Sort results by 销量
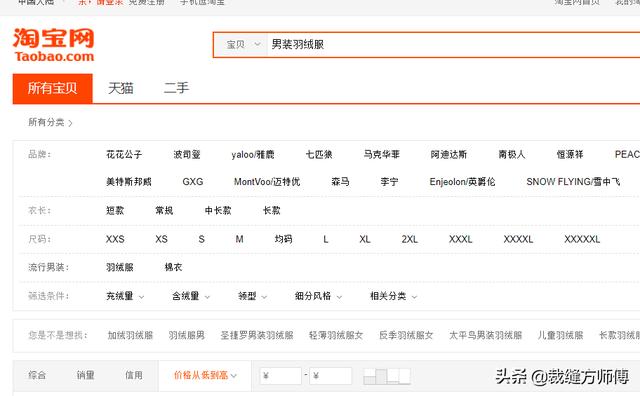Image resolution: width=640 pixels, height=396 pixels. (86, 375)
